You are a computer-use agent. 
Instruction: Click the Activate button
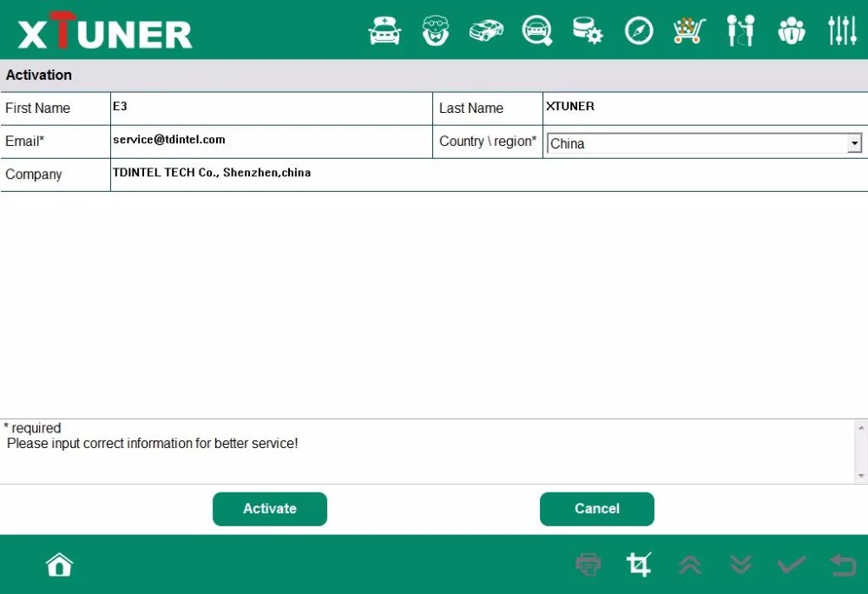click(x=270, y=509)
